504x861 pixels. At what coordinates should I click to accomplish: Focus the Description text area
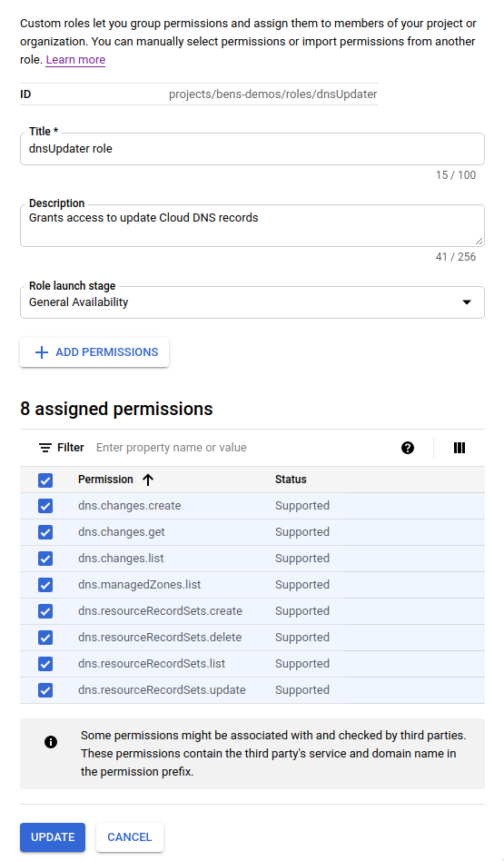click(x=252, y=225)
